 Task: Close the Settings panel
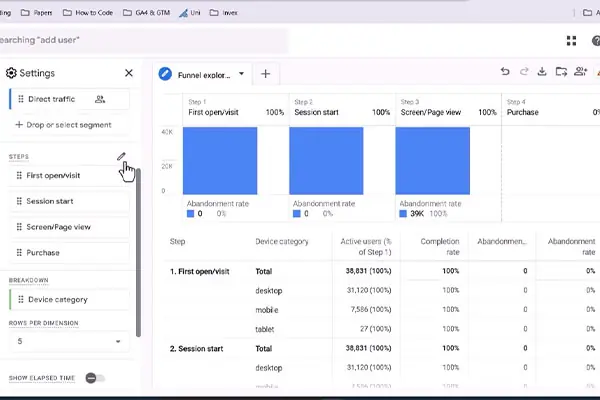pyautogui.click(x=129, y=73)
